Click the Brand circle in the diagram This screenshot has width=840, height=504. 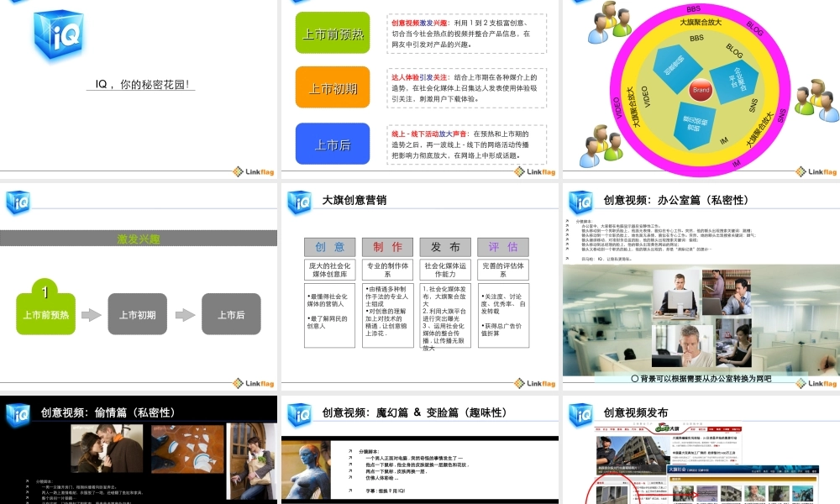699,90
